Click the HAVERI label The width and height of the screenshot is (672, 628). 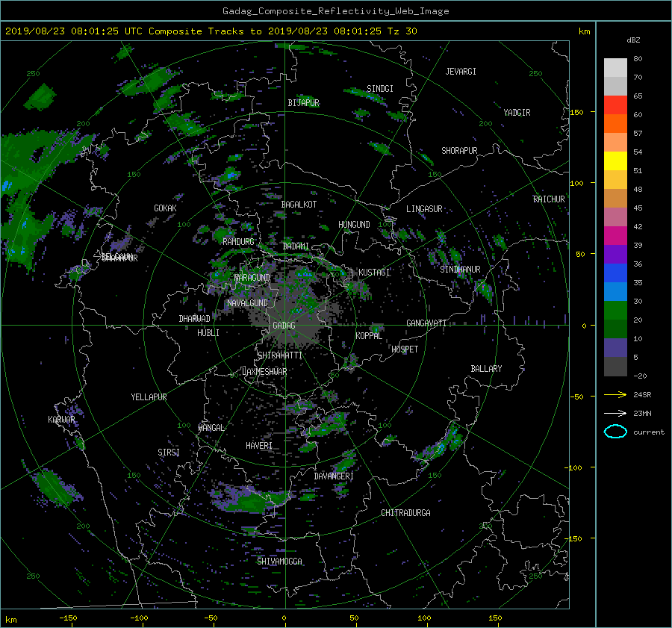pos(259,446)
